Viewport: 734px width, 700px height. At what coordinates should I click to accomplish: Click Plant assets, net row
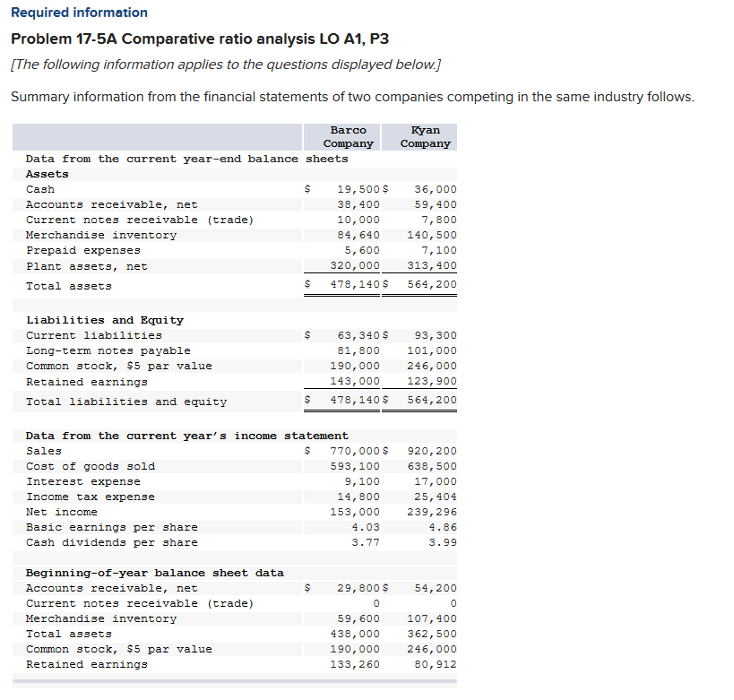(73, 266)
